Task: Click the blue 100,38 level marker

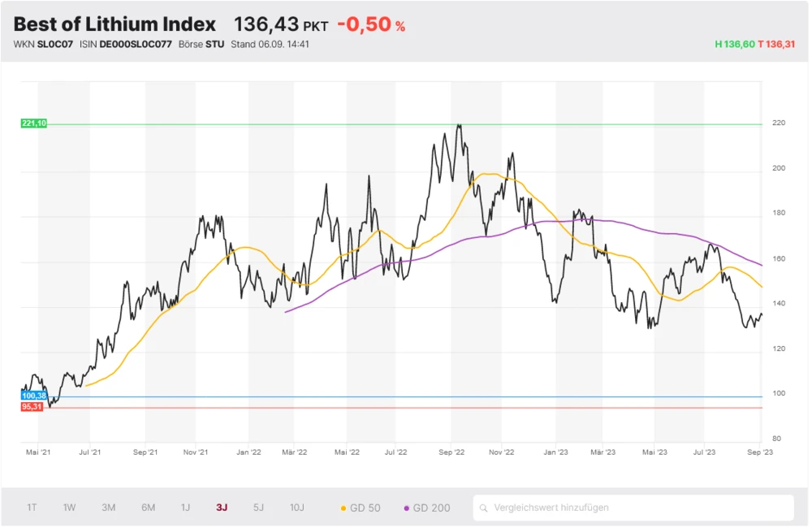Action: [34, 396]
